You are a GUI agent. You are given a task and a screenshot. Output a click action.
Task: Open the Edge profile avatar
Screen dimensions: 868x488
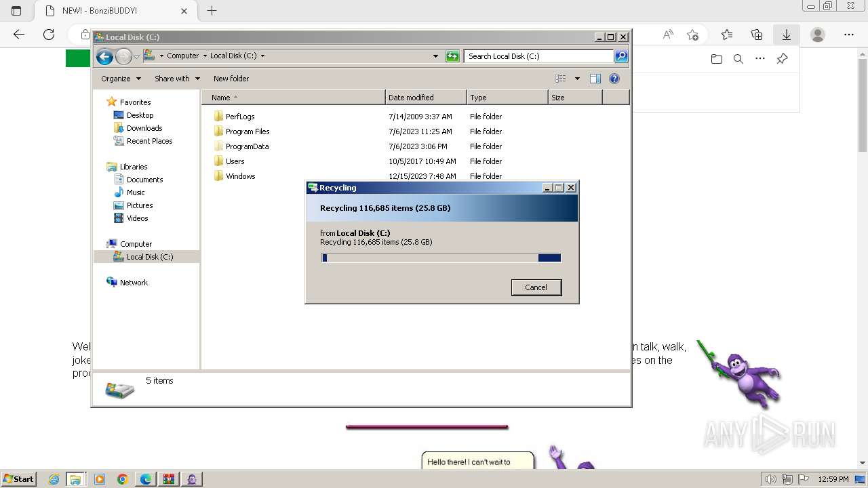[818, 35]
